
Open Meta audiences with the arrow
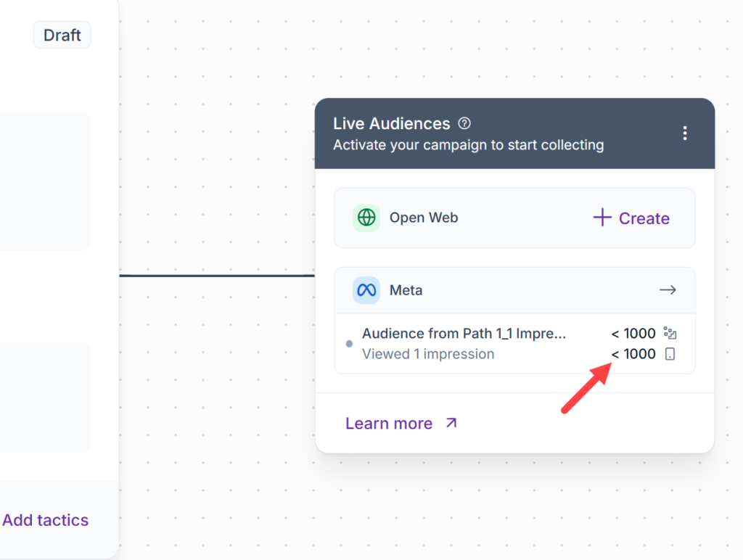point(668,290)
